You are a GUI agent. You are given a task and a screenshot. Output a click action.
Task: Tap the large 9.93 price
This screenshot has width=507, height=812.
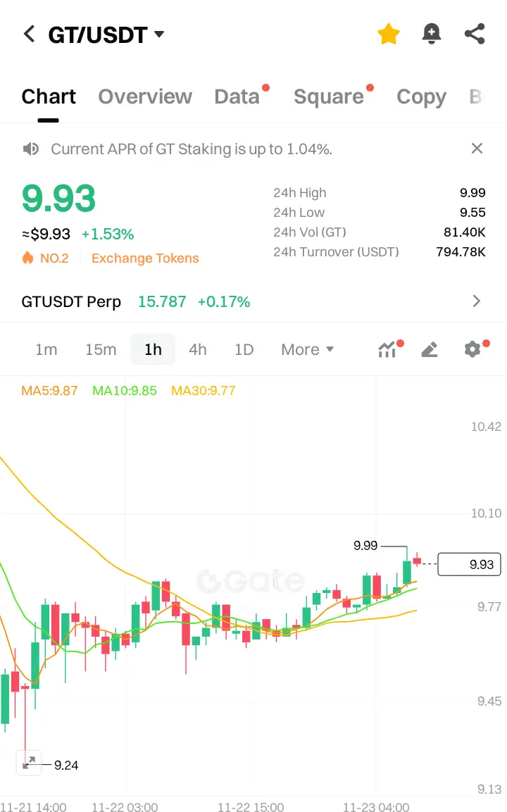coord(58,199)
